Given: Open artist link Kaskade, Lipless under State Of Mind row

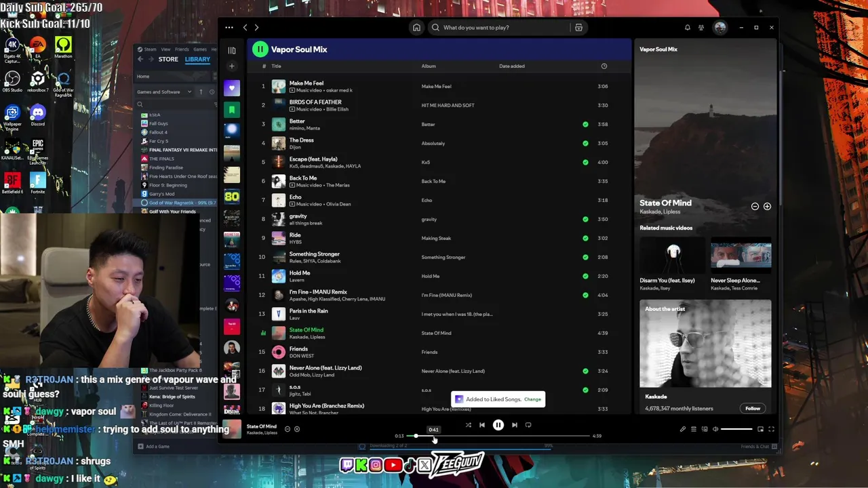Looking at the screenshot, I should 307,337.
